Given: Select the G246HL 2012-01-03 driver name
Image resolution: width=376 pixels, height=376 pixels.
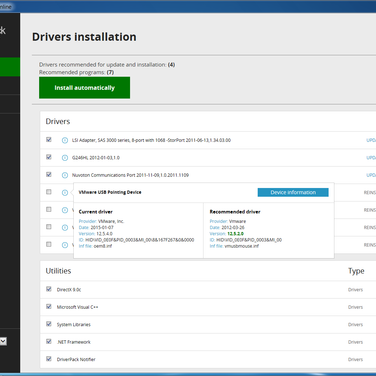Looking at the screenshot, I should (96, 158).
